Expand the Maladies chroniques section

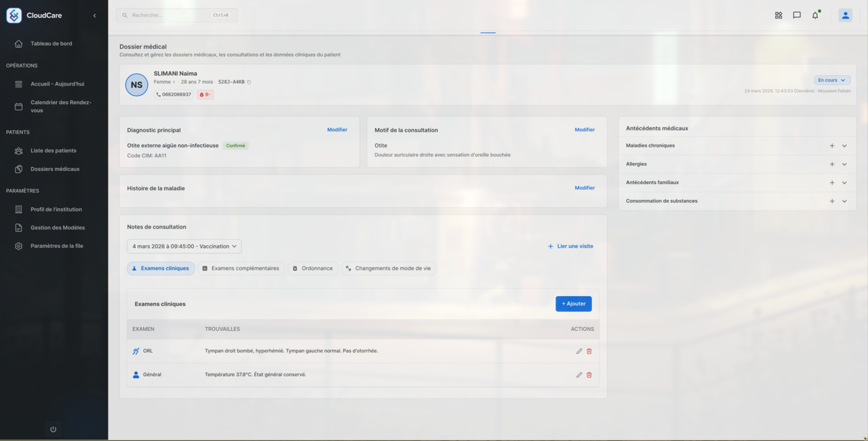pos(844,146)
